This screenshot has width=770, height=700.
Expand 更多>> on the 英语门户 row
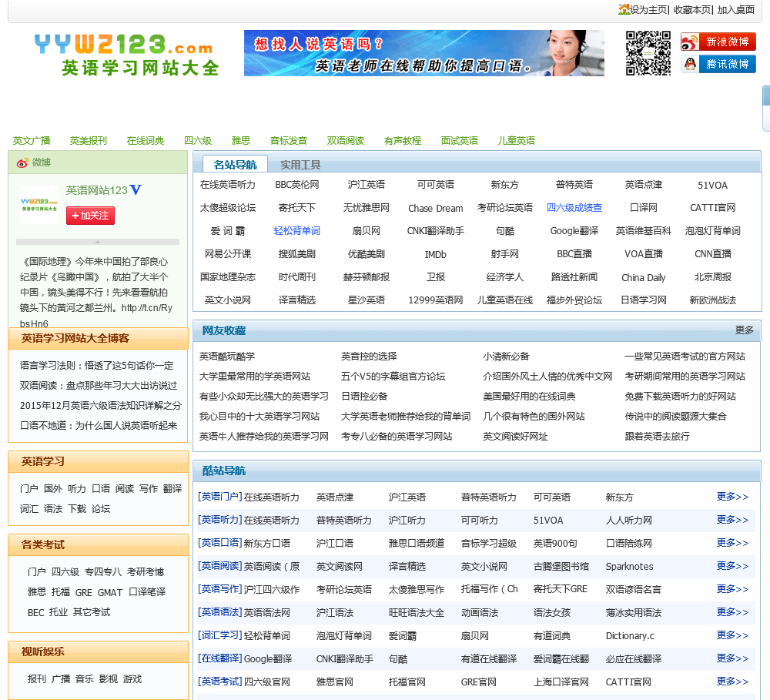(731, 497)
